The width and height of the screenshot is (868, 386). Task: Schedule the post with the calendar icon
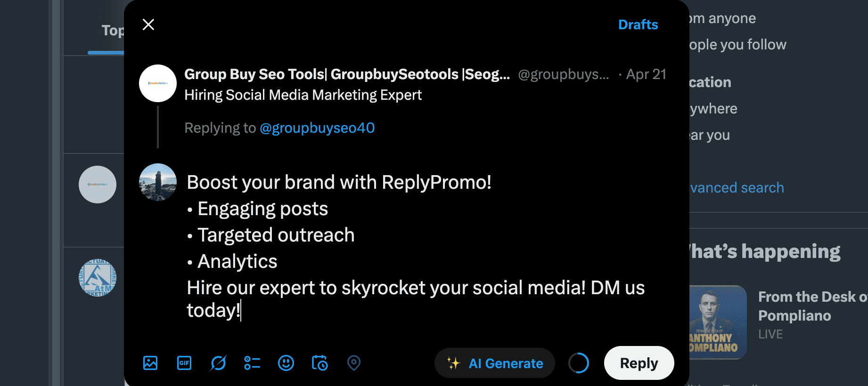coord(320,363)
